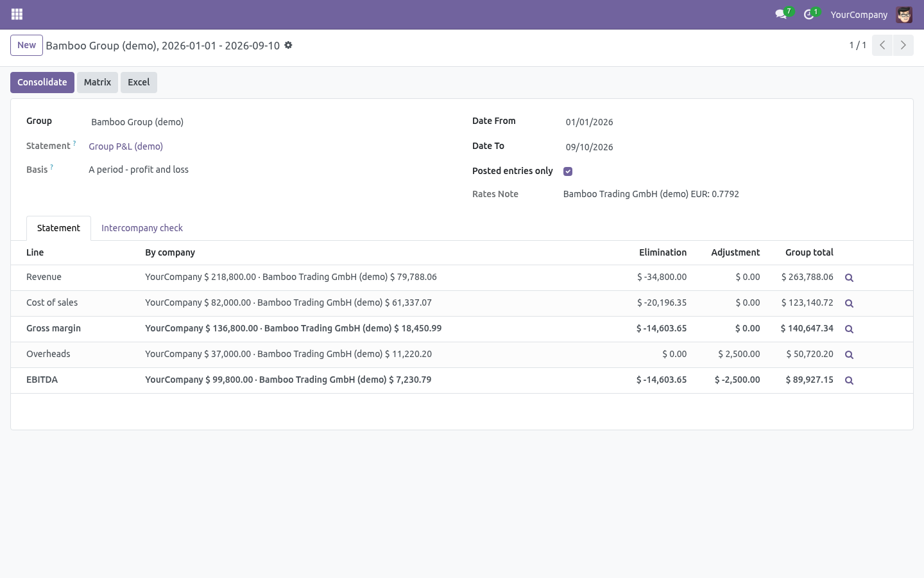924x578 pixels.
Task: Switch to the Intercompany check tab
Action: click(x=142, y=228)
